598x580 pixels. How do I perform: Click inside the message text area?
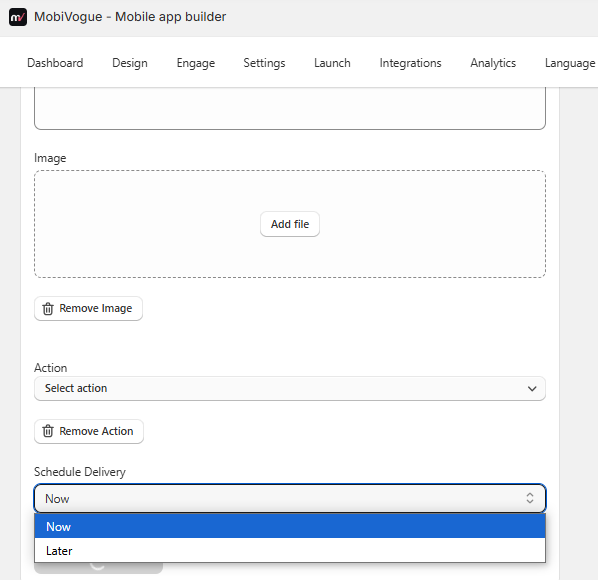coord(290,108)
